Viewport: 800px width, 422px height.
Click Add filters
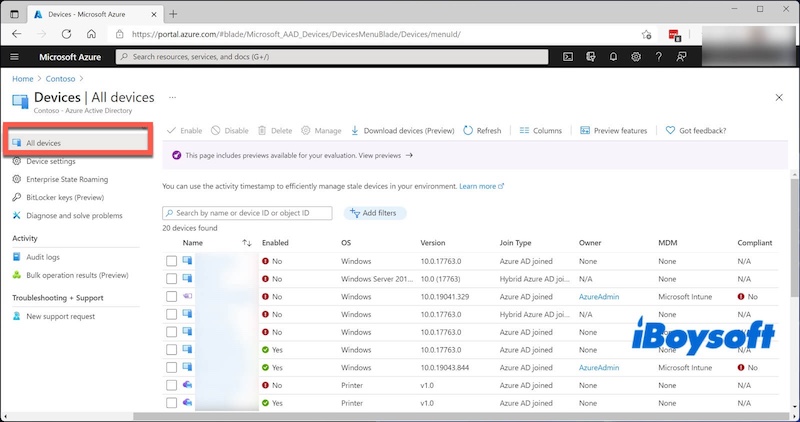pyautogui.click(x=374, y=213)
